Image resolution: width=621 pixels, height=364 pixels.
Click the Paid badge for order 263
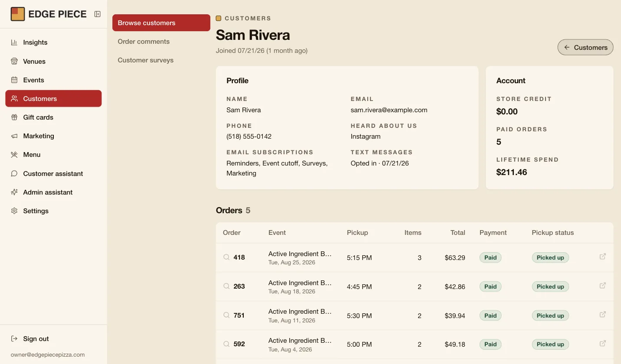click(x=490, y=286)
